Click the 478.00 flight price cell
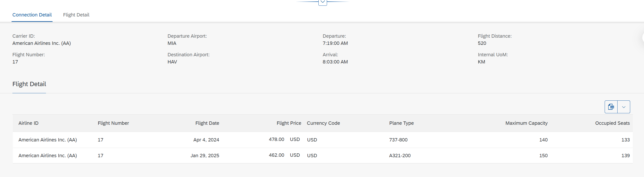This screenshot has width=644, height=177. pyautogui.click(x=276, y=140)
